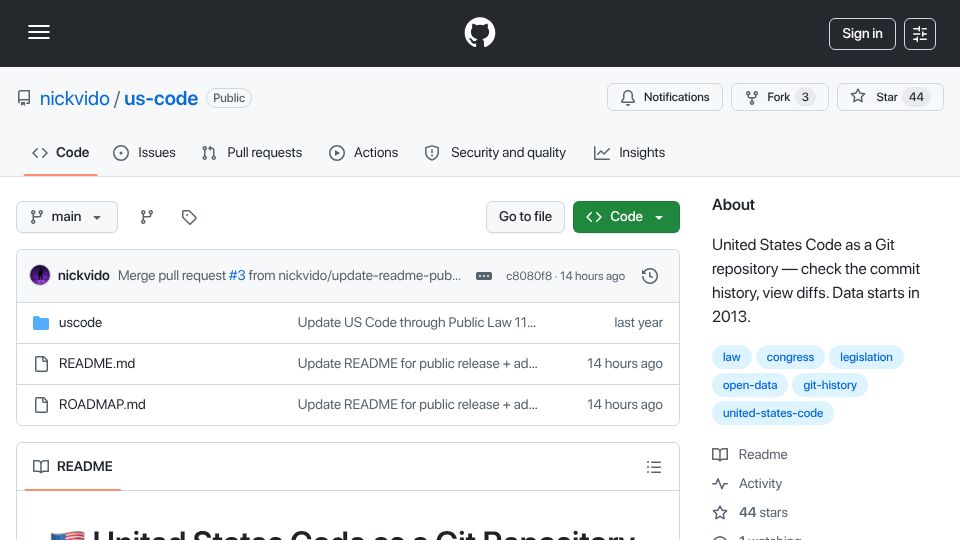Screen dimensions: 960x540
Task: Open README.md file
Action: point(97,364)
